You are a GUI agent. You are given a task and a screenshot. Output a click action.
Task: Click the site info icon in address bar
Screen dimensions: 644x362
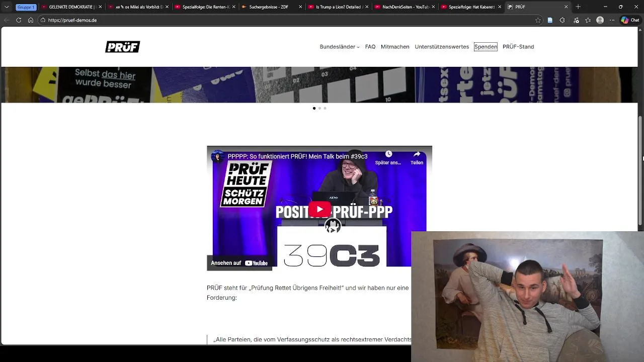coord(43,20)
